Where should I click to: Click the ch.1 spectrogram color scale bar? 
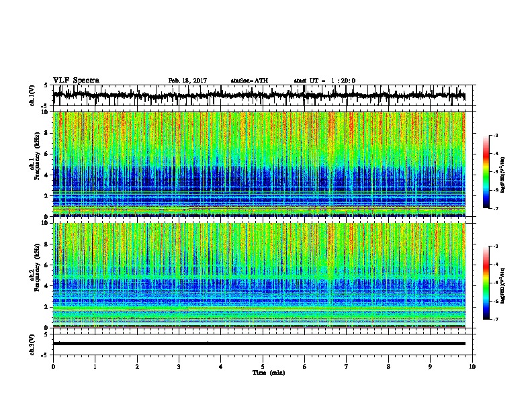pyautogui.click(x=486, y=172)
